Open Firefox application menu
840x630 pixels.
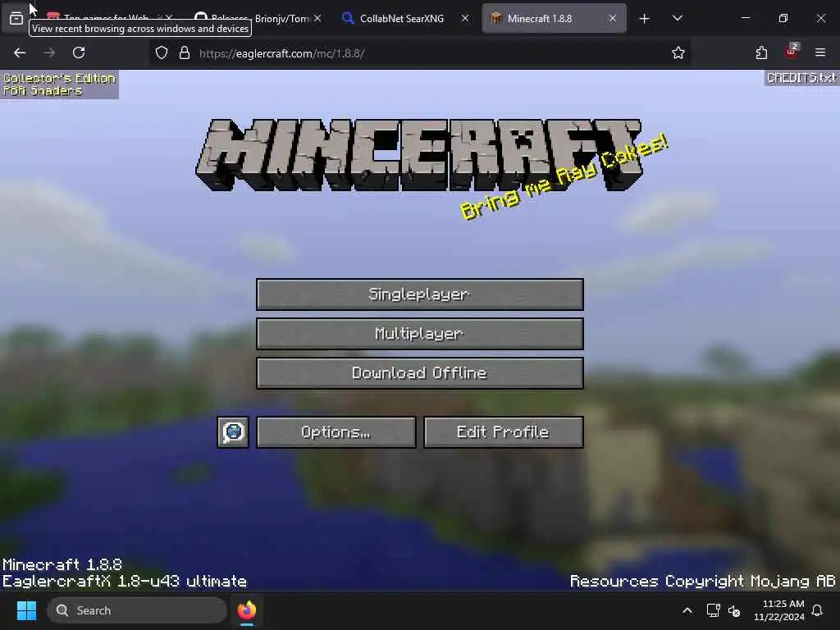tap(820, 52)
